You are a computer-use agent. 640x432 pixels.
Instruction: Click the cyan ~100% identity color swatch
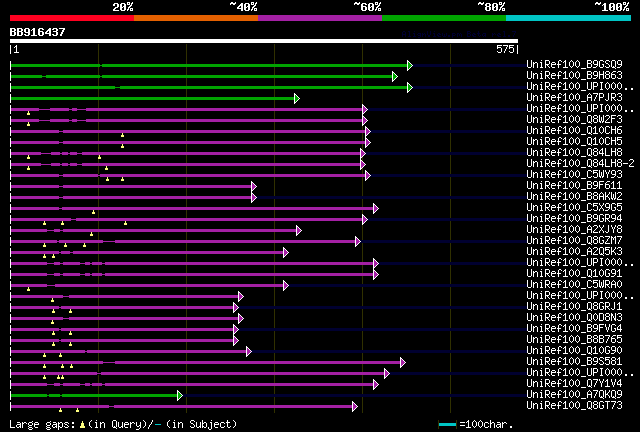(569, 18)
